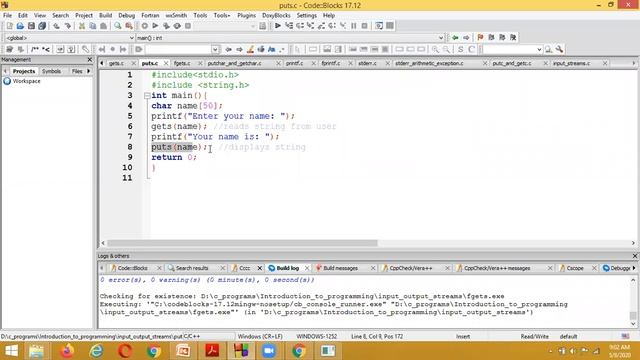
Task: Click the Replace toolbar icon
Action: (x=129, y=26)
